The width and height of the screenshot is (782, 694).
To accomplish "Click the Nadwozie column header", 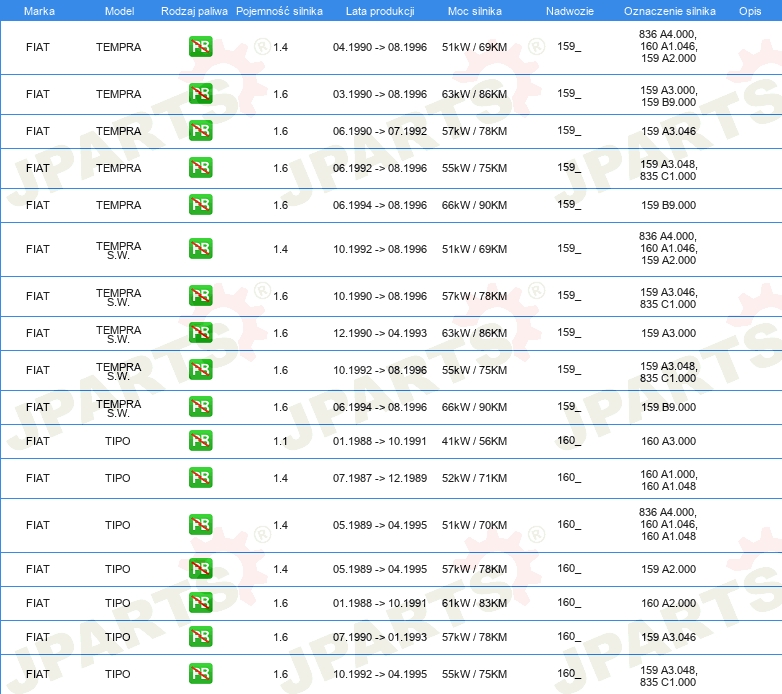I will 570,11.
